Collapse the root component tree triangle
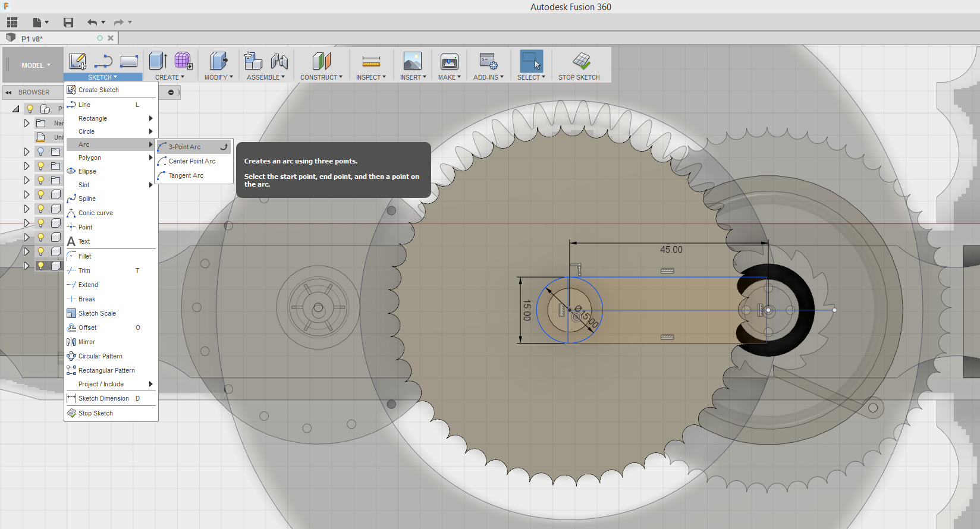This screenshot has height=529, width=980. click(x=16, y=109)
